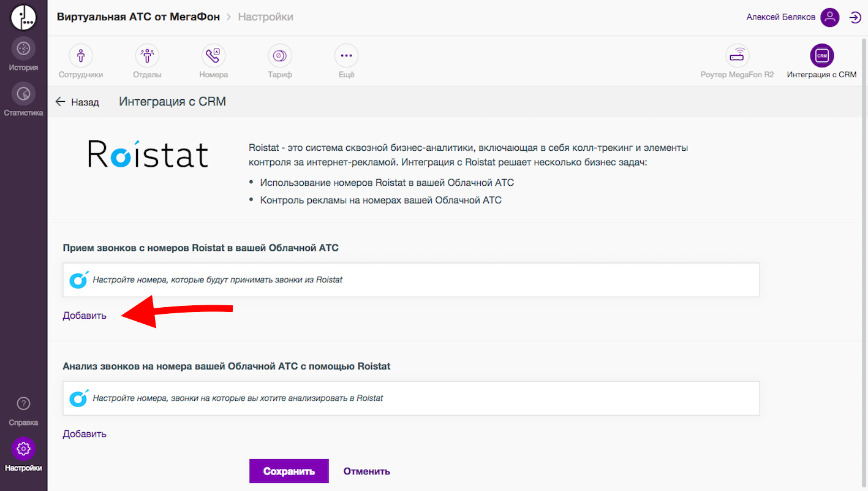The height and width of the screenshot is (491, 868).
Task: Expand the Ещё (More) menu
Action: click(346, 56)
